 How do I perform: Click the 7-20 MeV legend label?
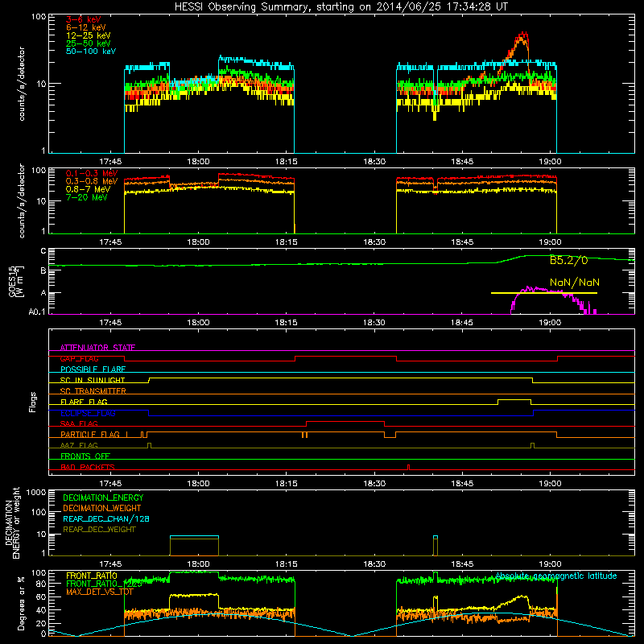(87, 197)
